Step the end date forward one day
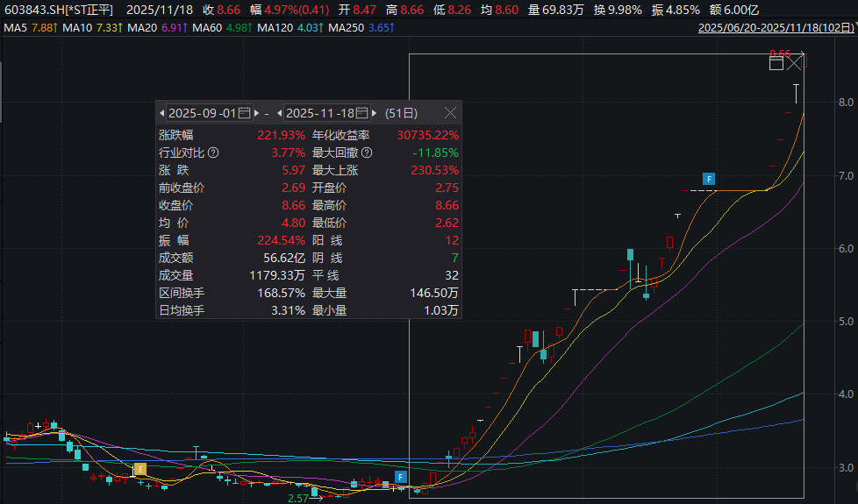This screenshot has height=504, width=858. pyautogui.click(x=375, y=113)
